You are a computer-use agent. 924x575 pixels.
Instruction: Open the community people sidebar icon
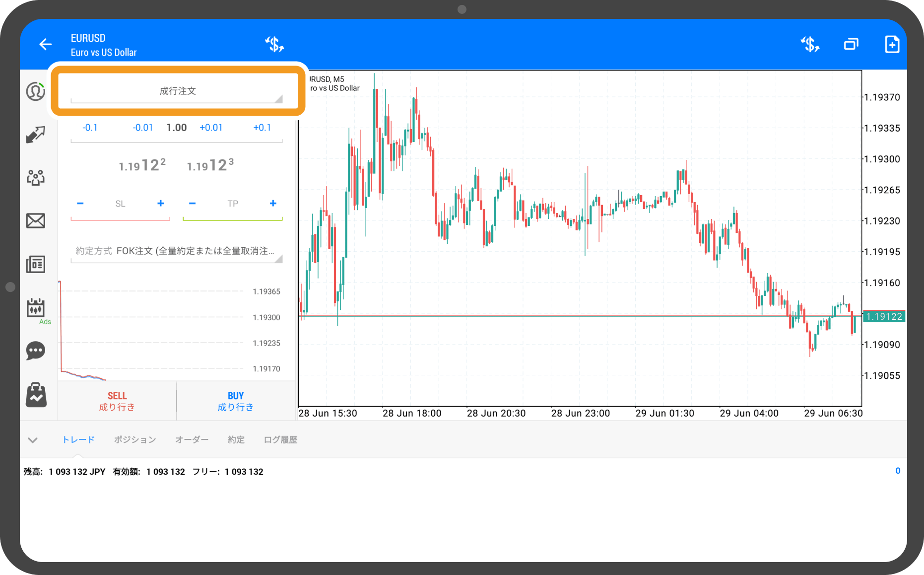(x=36, y=177)
